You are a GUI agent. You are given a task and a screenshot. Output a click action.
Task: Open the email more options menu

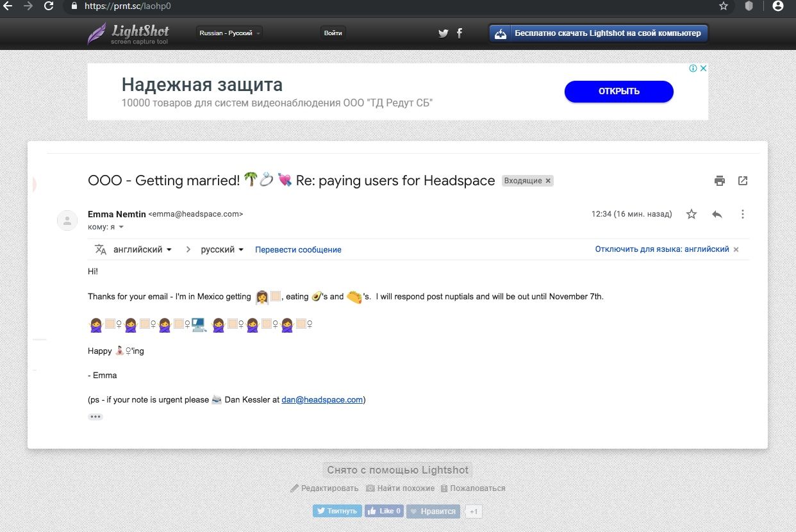743,214
